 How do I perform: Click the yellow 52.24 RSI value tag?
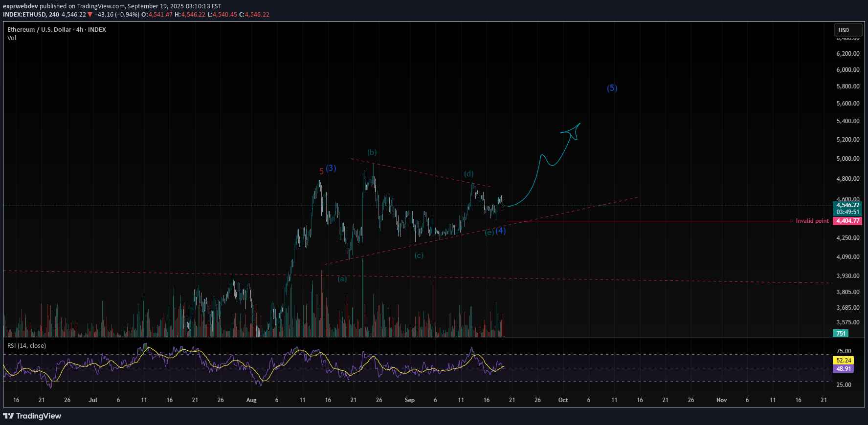[843, 361]
